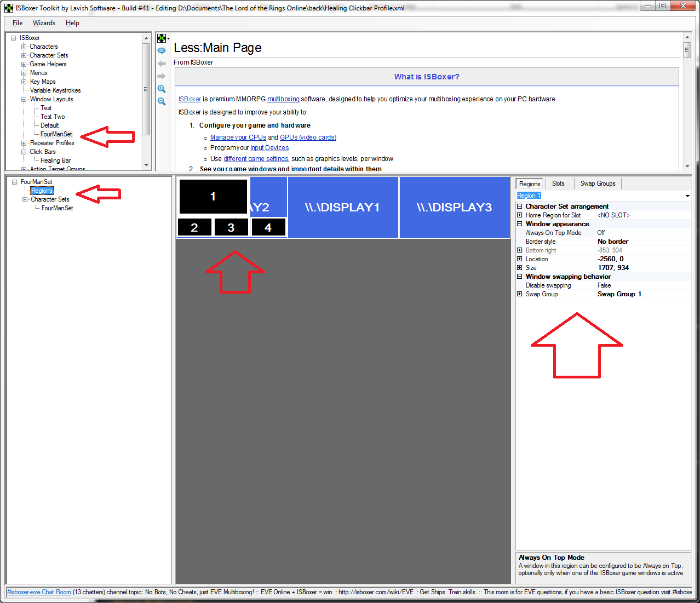Collapse the root ISBoxer node

coord(14,38)
